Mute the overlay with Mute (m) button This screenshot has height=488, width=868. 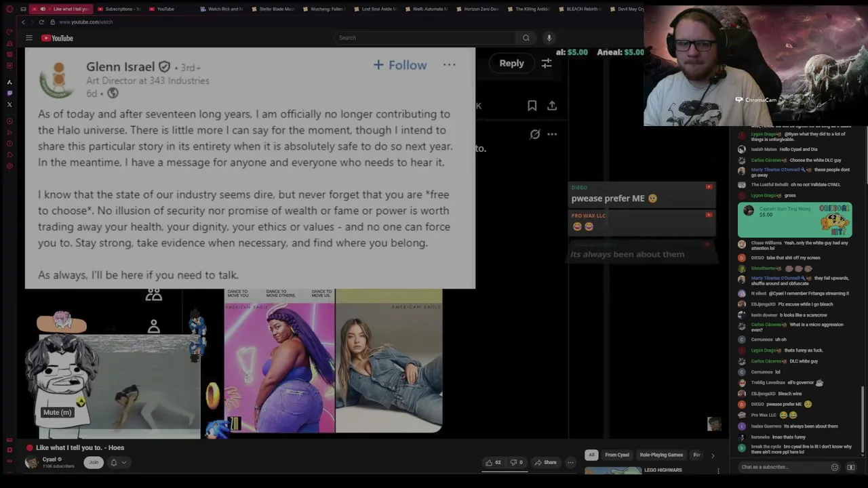coord(57,412)
